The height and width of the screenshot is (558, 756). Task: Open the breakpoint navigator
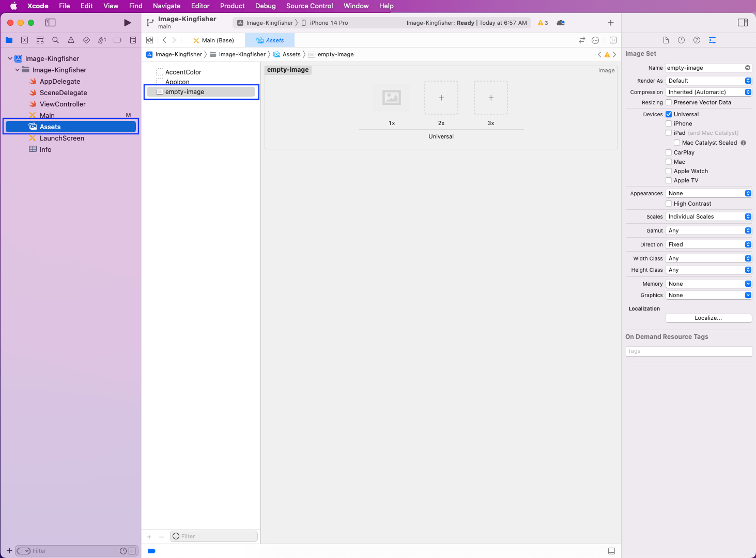(117, 40)
